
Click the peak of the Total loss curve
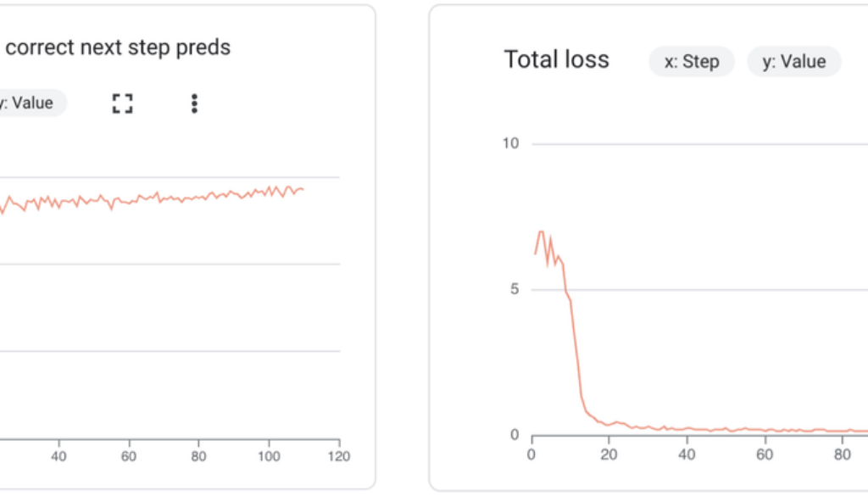pyautogui.click(x=541, y=231)
